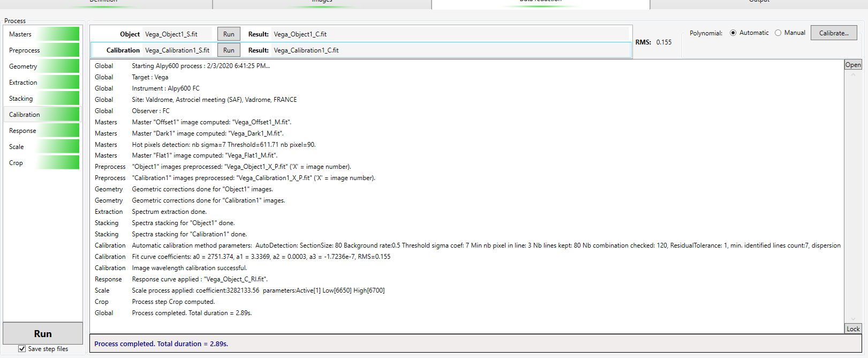Click the Calibrate... button
Image resolution: width=868 pixels, height=358 pixels.
pyautogui.click(x=834, y=33)
